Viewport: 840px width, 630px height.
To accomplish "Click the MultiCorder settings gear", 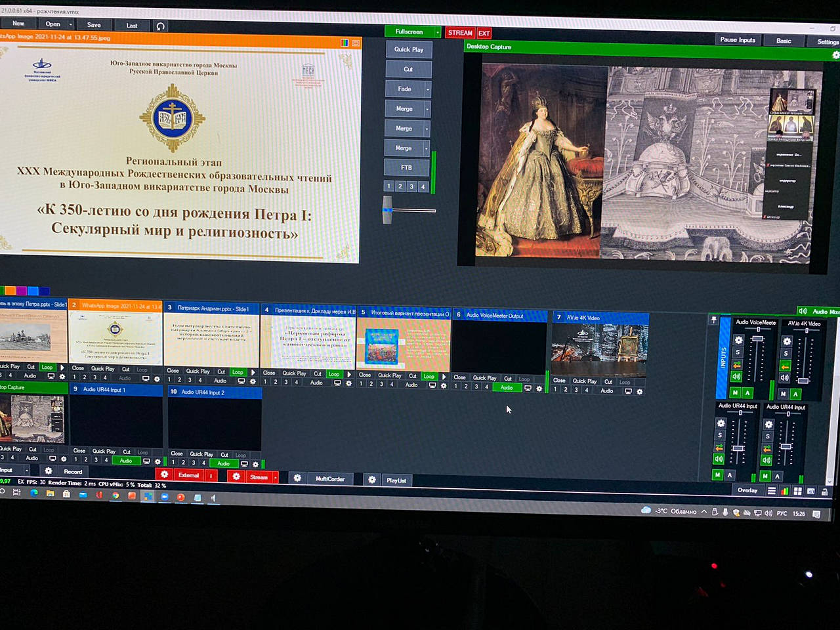I will click(297, 478).
